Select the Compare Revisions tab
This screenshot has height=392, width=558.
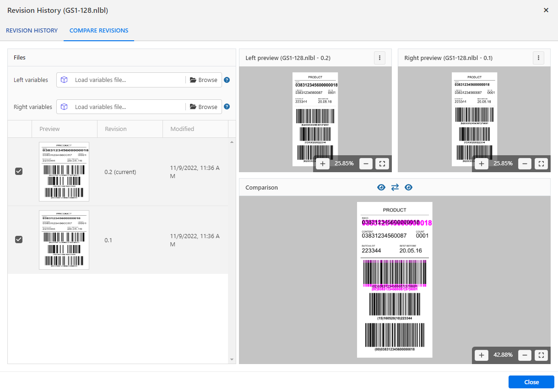tap(99, 31)
